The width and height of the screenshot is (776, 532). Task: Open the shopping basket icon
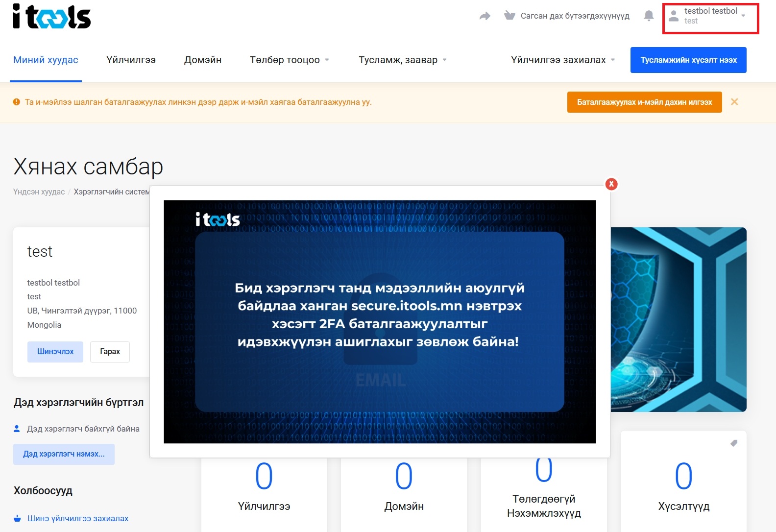509,16
